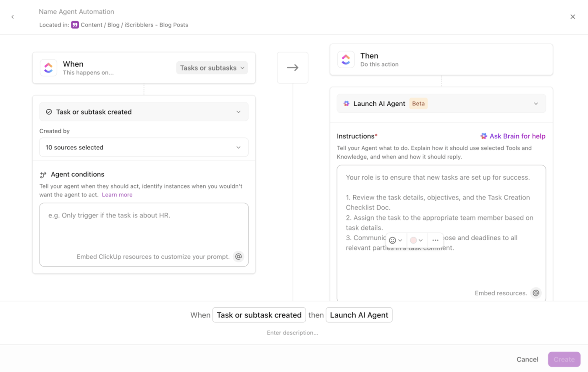Click the @ mention icon in Agent conditions
The width and height of the screenshot is (588, 372).
[x=239, y=257]
